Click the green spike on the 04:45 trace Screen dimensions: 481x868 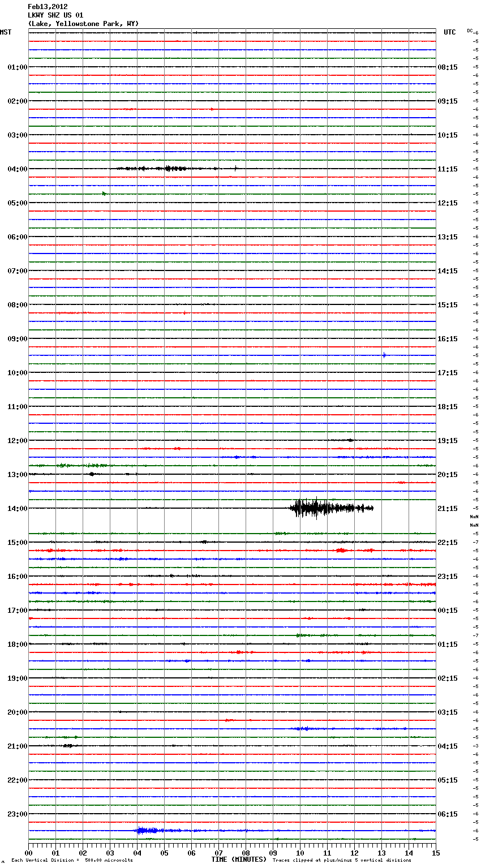(x=104, y=194)
